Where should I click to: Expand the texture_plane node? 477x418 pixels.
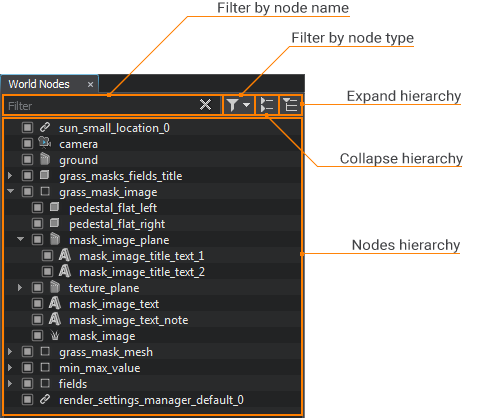[20, 287]
